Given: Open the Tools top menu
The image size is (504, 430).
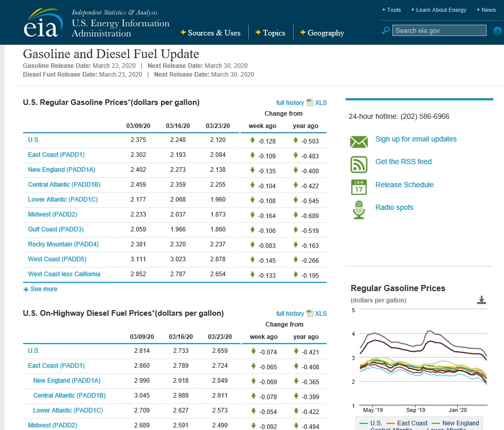Looking at the screenshot, I should [391, 10].
